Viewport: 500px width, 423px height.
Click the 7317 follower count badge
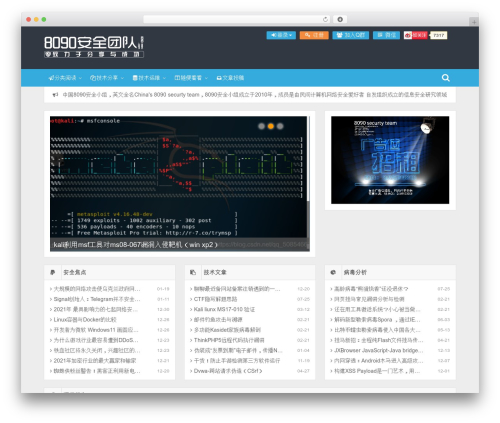pos(439,35)
